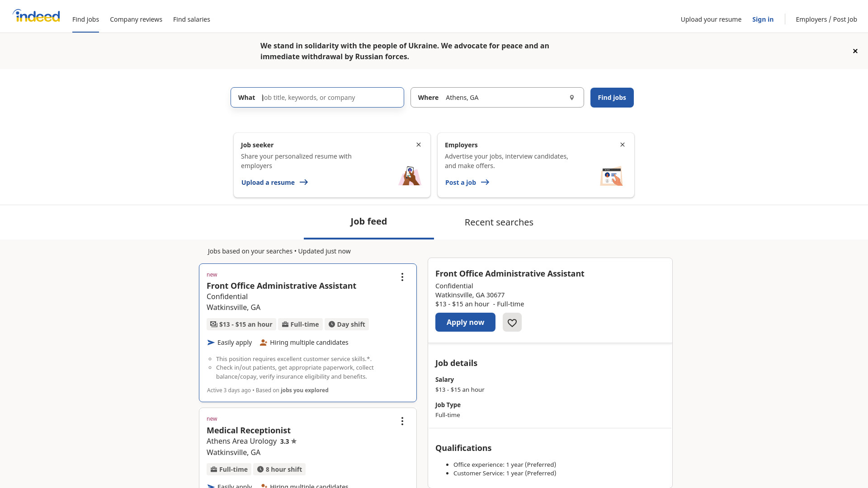Close the Employers card

(x=623, y=145)
